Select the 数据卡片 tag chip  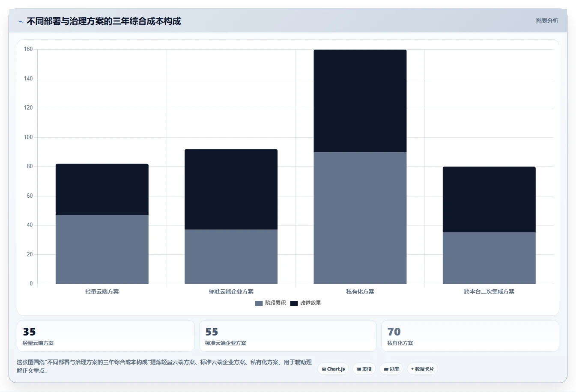click(422, 369)
